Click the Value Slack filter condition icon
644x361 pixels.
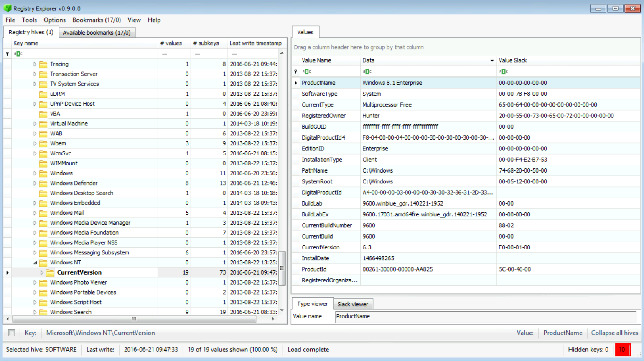[503, 71]
